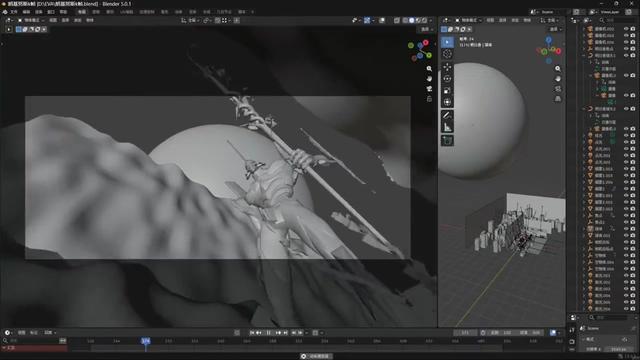Select the Select Box tool in right viewport

tap(447, 42)
